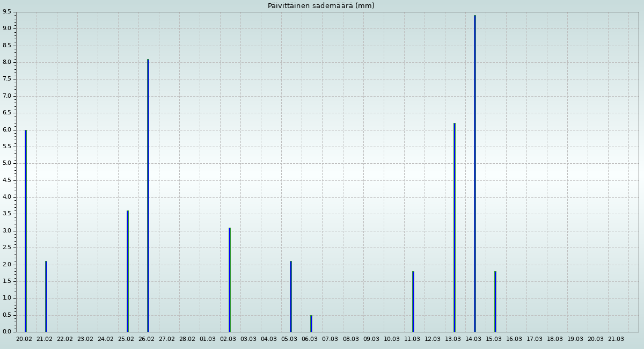Viewport: 644px width, 349px height.
Task: Select the 0.0 y-axis label
Action: [6, 331]
